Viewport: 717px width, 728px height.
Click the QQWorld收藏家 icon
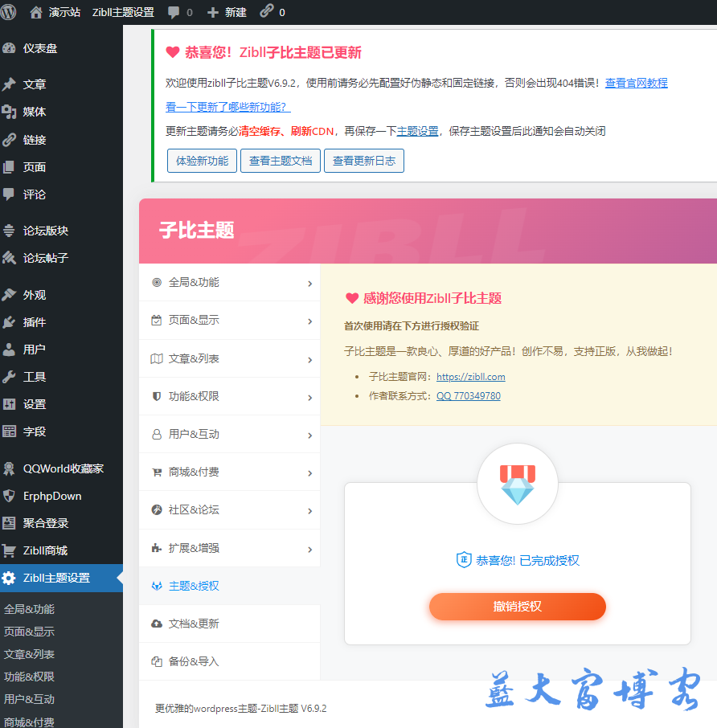coord(9,468)
